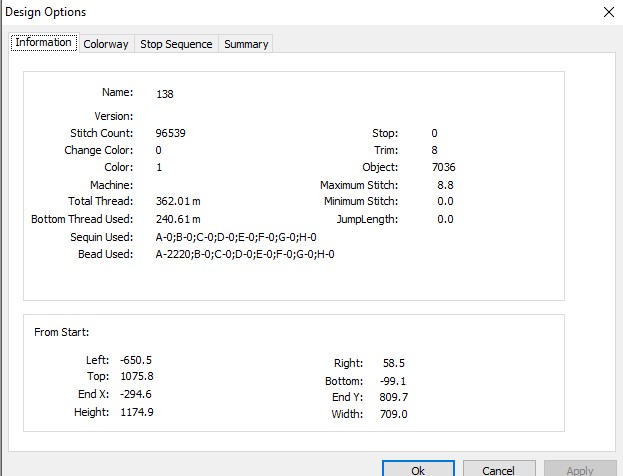623x476 pixels.
Task: Click the Sequin Used value string
Action: click(236, 237)
